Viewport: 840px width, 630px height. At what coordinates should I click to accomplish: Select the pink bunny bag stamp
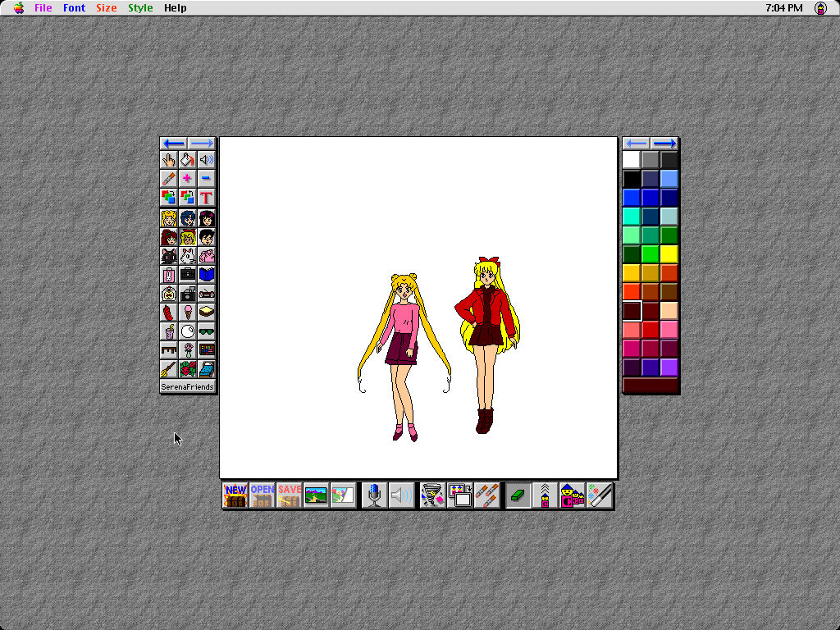(x=169, y=274)
